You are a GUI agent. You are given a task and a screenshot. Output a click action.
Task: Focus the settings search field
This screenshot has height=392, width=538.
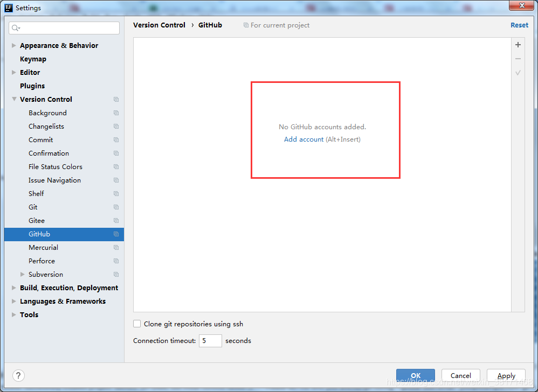pyautogui.click(x=64, y=28)
